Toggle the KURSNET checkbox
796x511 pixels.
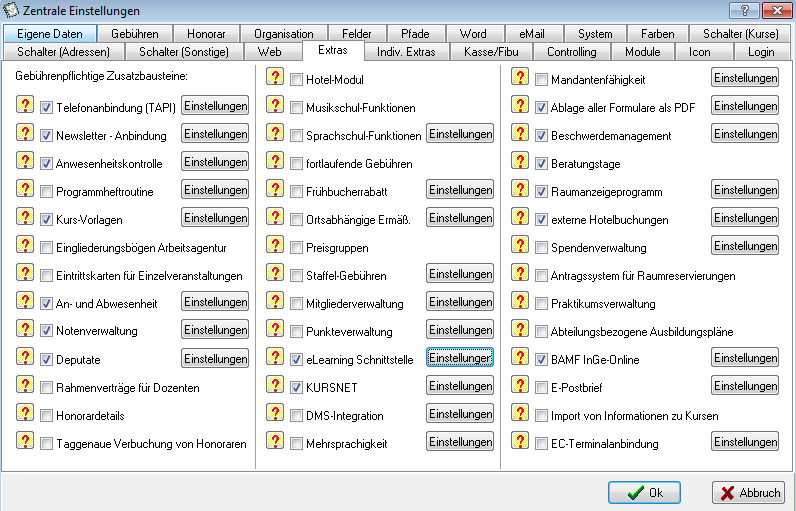point(296,388)
